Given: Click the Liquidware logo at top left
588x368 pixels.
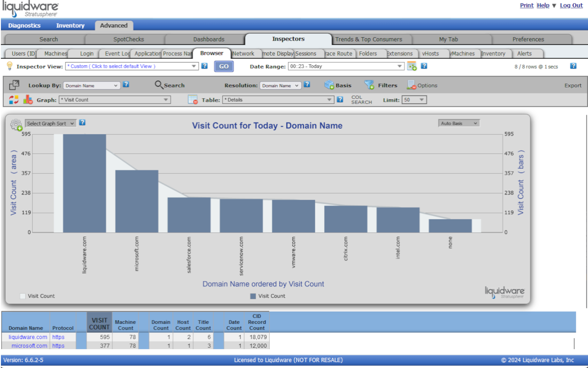Looking at the screenshot, I should pos(30,9).
